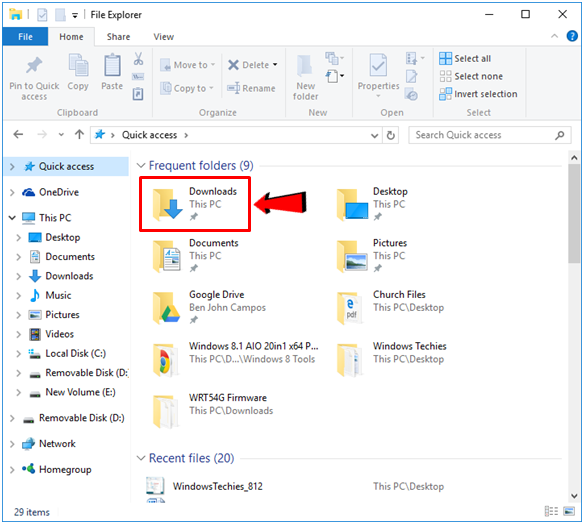This screenshot has width=583, height=523.
Task: Switch to the View tab
Action: (x=164, y=36)
